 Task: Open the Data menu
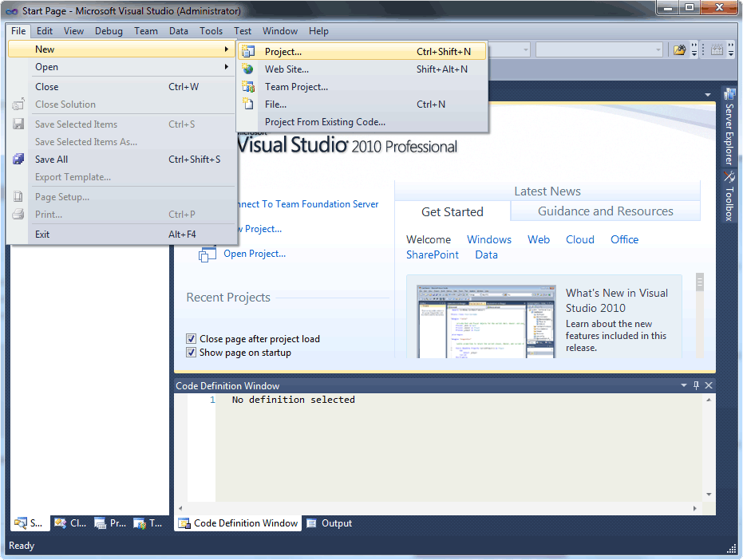[x=179, y=31]
